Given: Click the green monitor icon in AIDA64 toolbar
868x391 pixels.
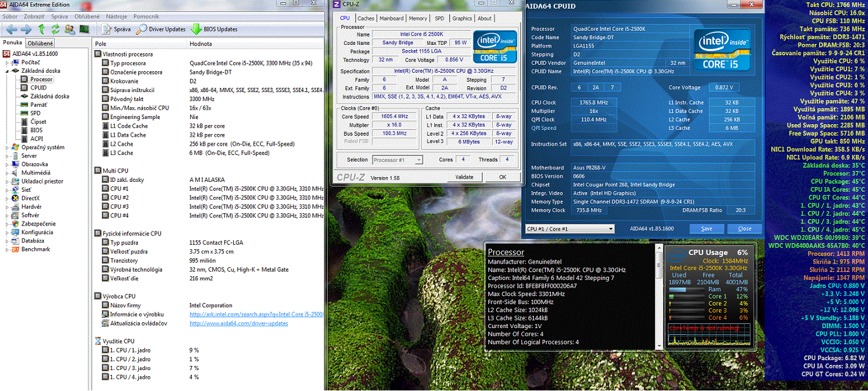Looking at the screenshot, I should point(84,29).
